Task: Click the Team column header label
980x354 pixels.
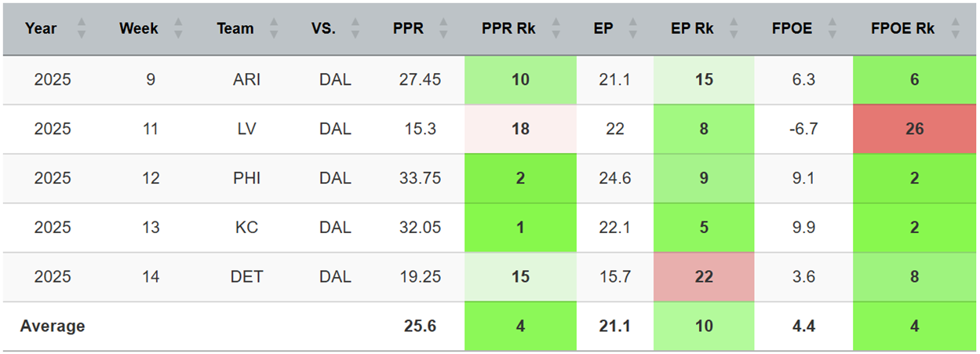Action: point(235,29)
